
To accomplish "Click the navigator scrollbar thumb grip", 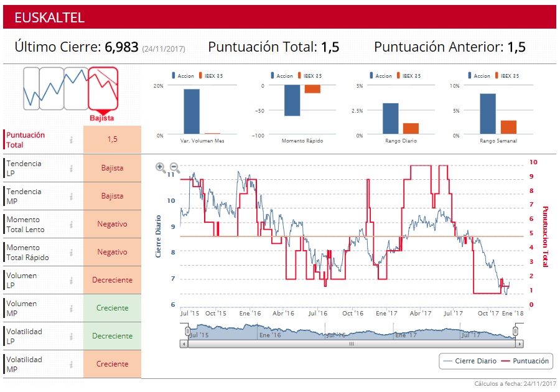I will 352,344.
